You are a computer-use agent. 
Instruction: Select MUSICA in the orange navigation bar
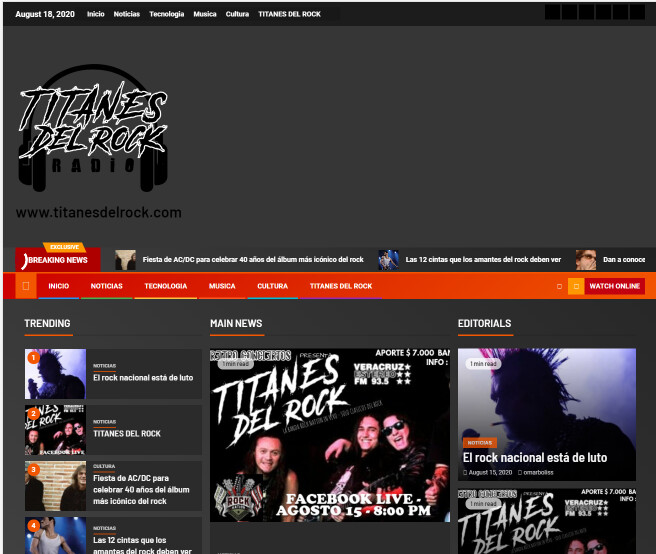pyautogui.click(x=222, y=286)
